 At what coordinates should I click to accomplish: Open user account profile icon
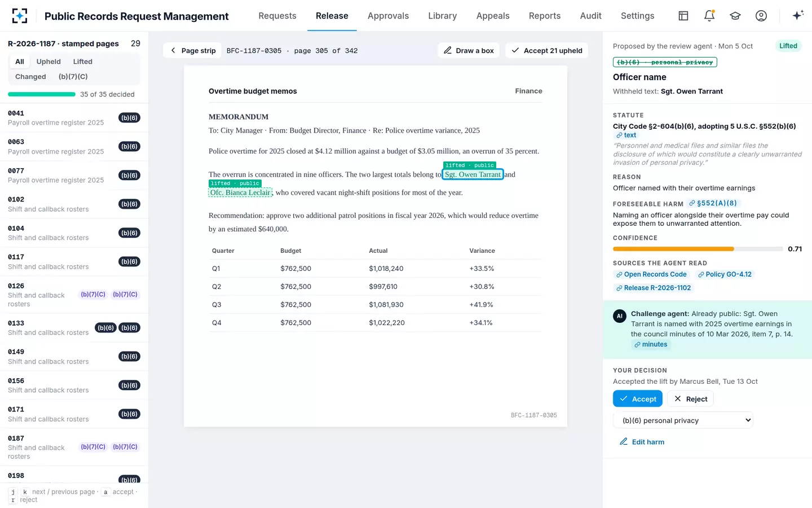761,16
